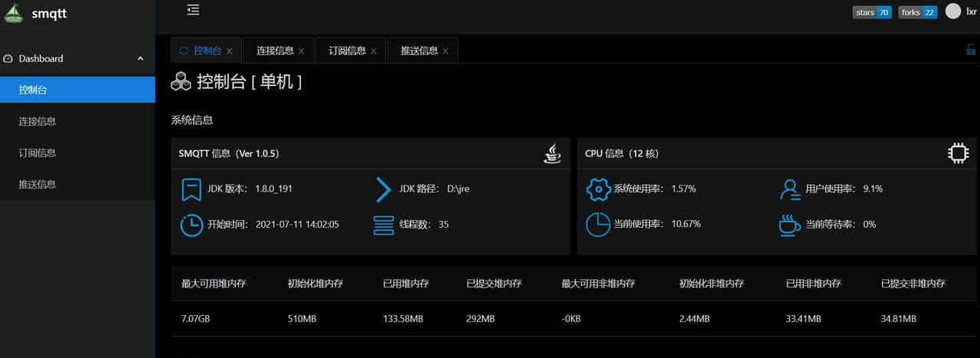Close the 推送信息 tab

445,51
